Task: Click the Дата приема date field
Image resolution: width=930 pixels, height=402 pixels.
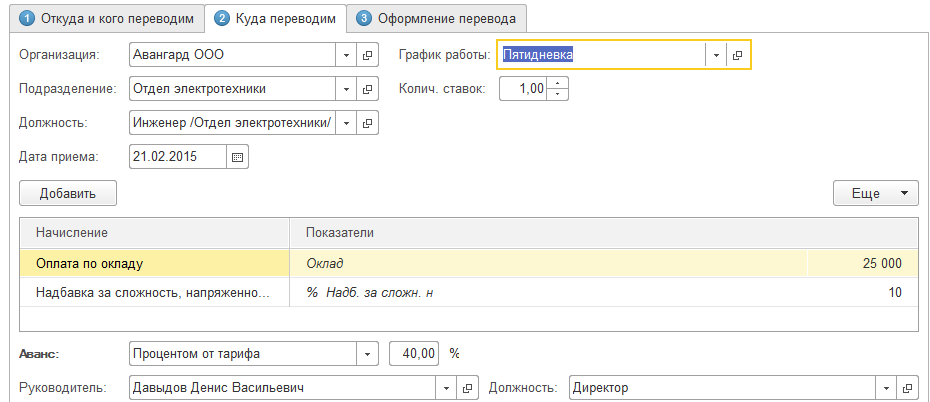Action: [178, 157]
